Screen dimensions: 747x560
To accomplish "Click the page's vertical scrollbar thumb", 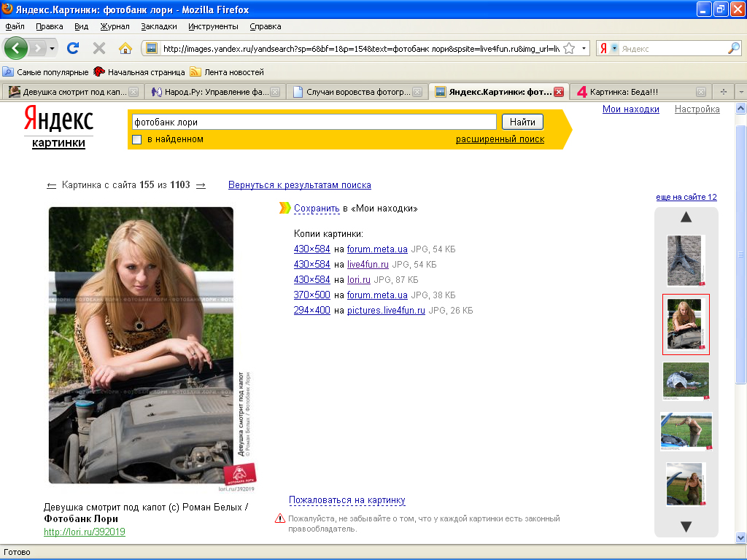I will [741, 254].
